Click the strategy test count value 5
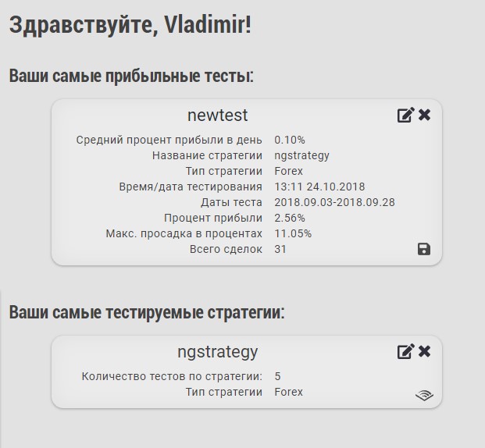485x448 pixels. [278, 376]
